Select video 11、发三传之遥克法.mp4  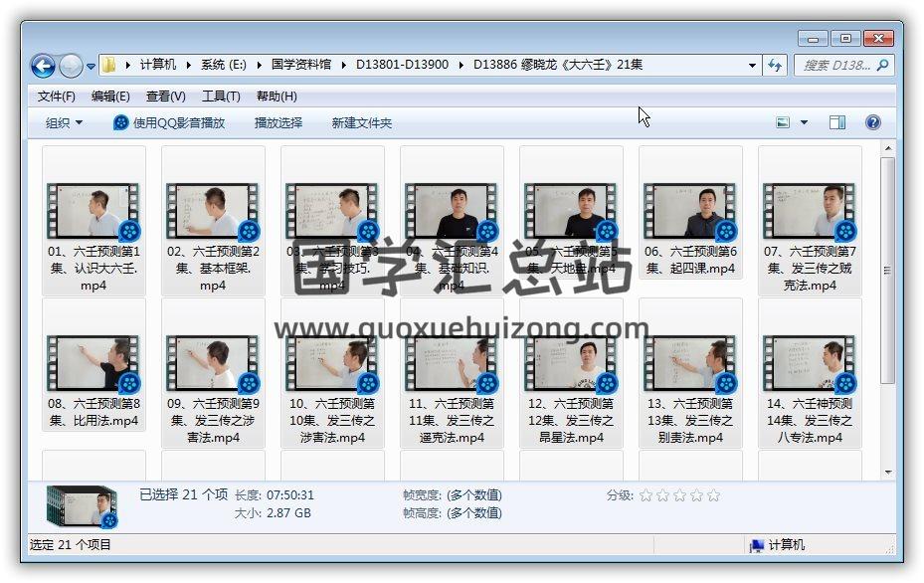(x=452, y=372)
